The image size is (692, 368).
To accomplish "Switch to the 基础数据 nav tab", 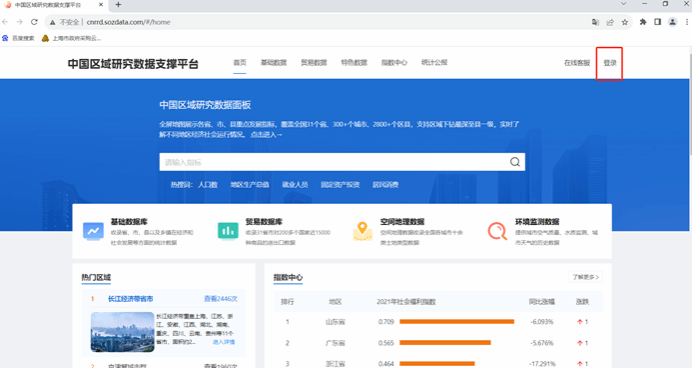I will click(274, 63).
